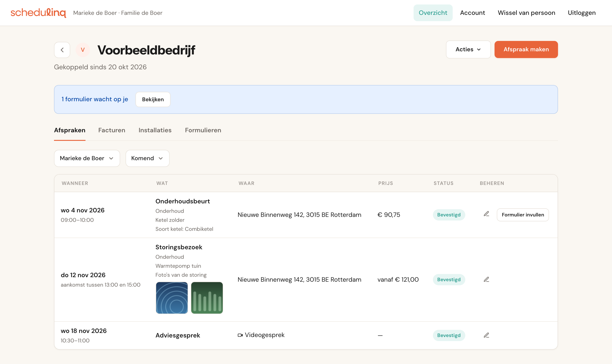Go to Account in the top navigation
This screenshot has width=612, height=364.
[x=472, y=13]
